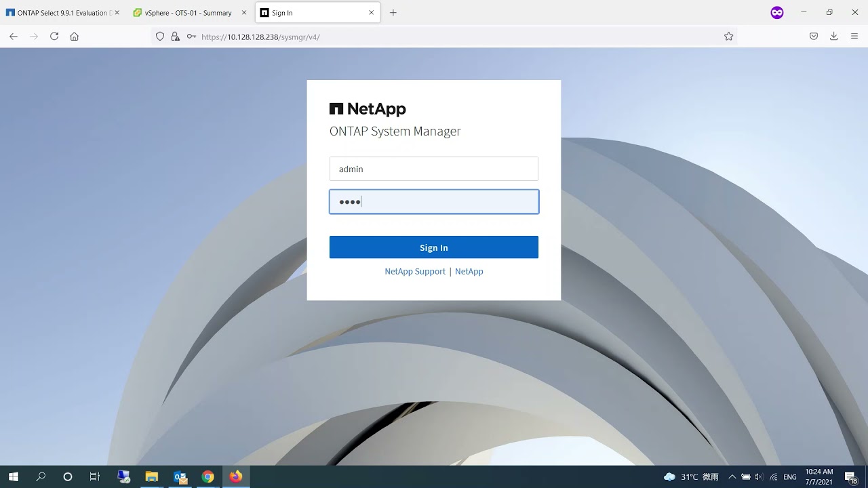The image size is (868, 488).
Task: Minimize the Firefox window
Action: [804, 12]
